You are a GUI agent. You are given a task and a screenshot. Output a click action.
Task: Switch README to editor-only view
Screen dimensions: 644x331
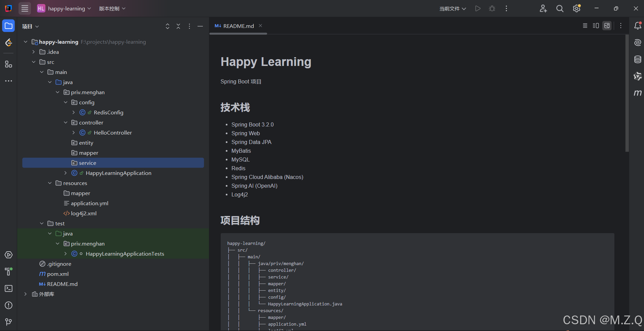click(585, 26)
